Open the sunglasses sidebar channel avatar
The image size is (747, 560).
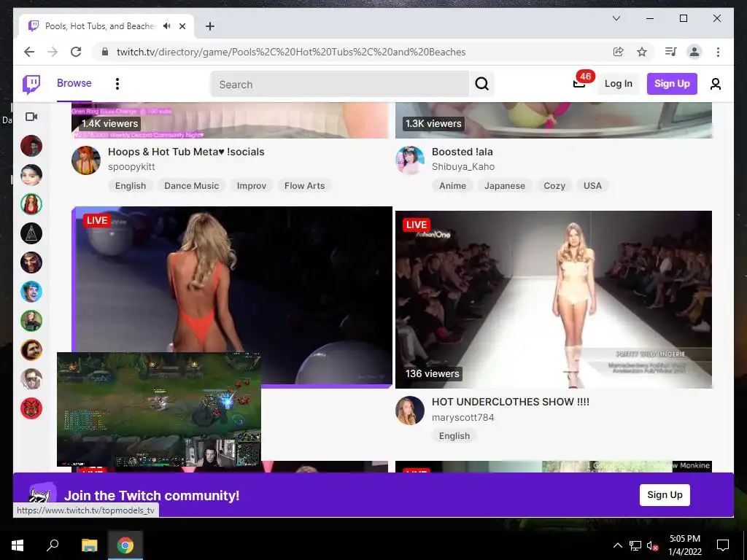[31, 379]
